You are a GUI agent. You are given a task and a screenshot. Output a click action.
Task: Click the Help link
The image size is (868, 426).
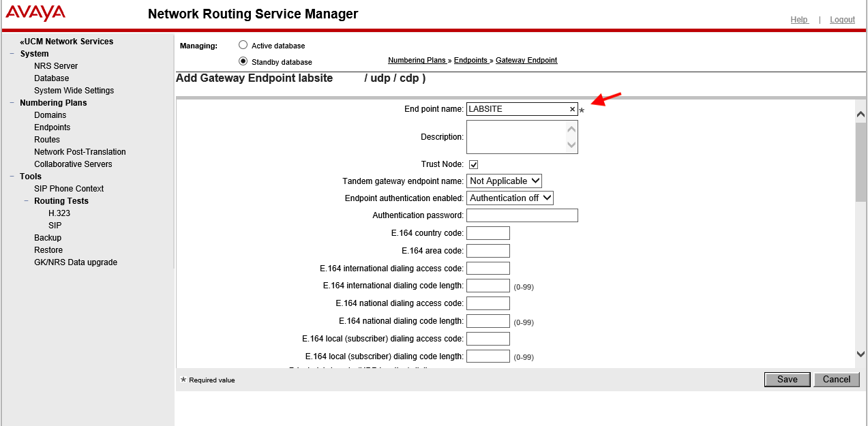coord(799,20)
